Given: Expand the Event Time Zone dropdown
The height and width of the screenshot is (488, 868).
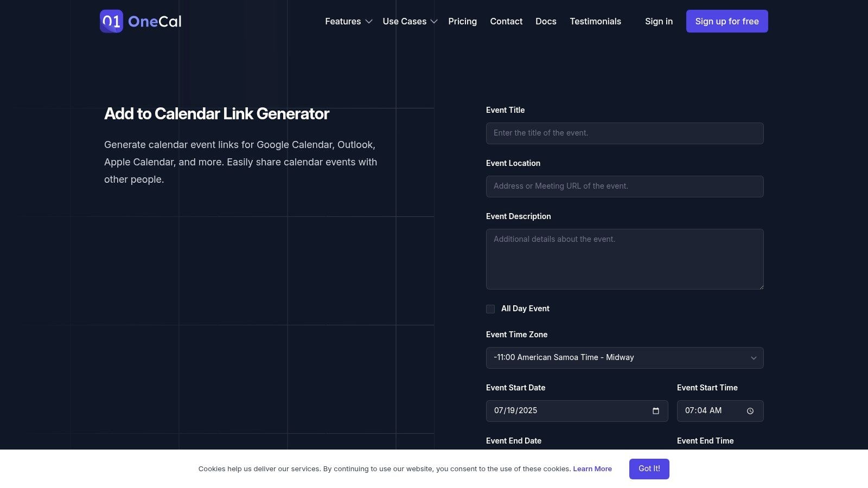Looking at the screenshot, I should tap(624, 358).
